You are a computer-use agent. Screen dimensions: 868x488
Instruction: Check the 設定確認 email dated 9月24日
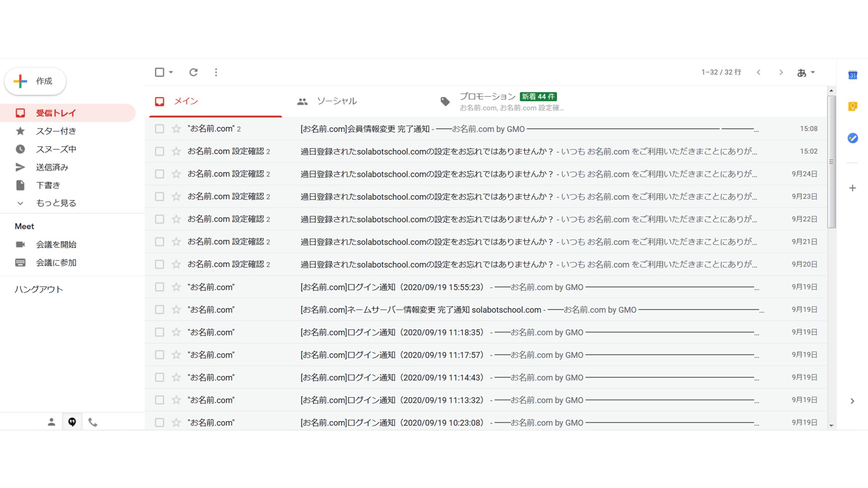[160, 174]
